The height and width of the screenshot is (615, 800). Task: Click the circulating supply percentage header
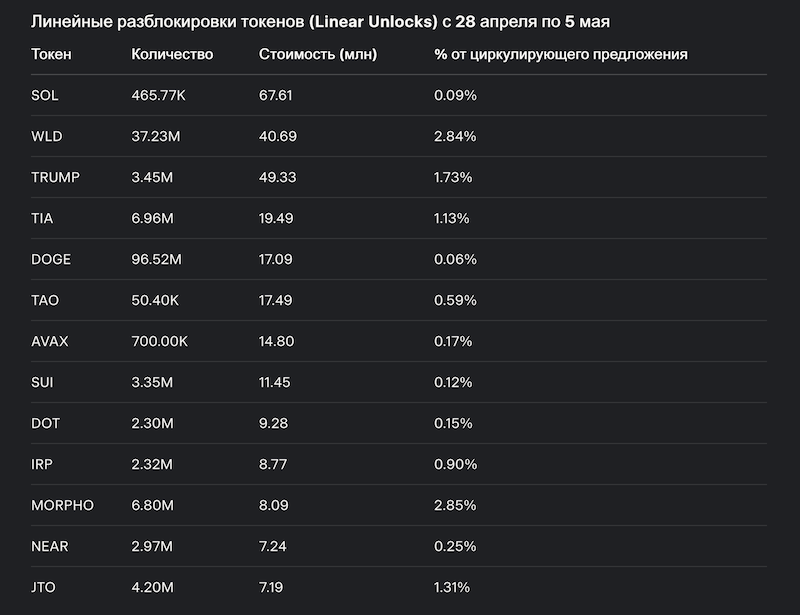(x=561, y=54)
